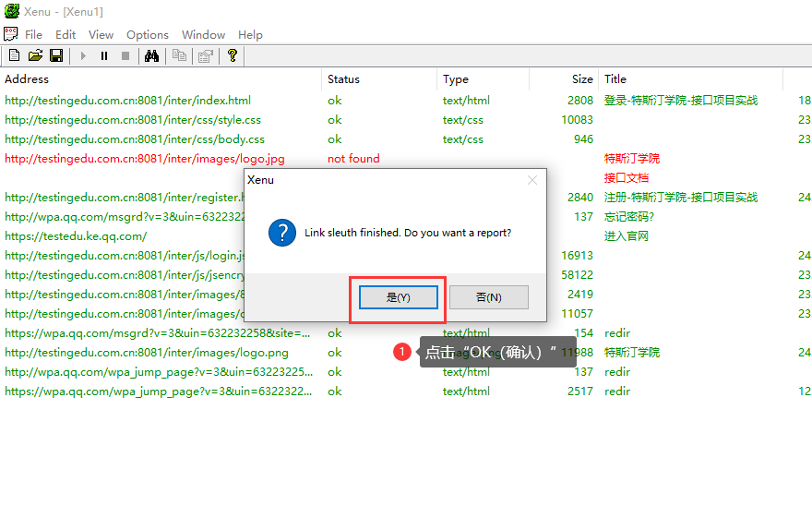Select the https wpa_jump_page address row
This screenshot has height=506, width=812.
pos(159,392)
